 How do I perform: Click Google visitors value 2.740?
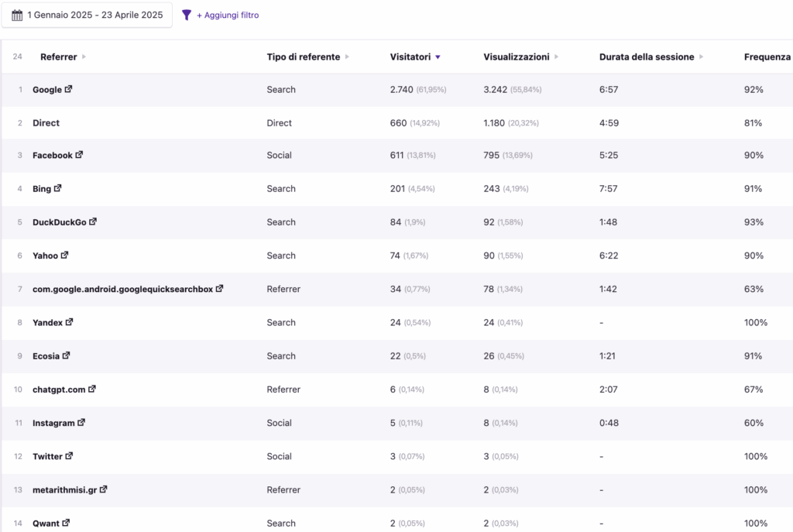402,90
